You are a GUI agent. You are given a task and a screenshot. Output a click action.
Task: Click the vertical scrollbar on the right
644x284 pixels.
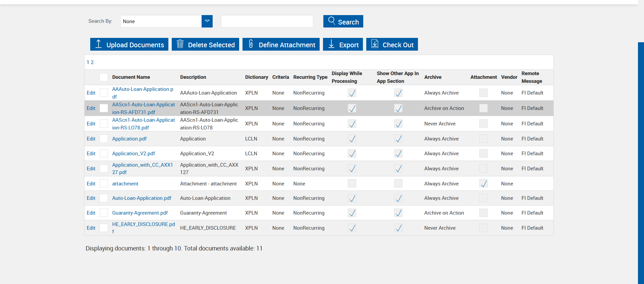coord(641,161)
